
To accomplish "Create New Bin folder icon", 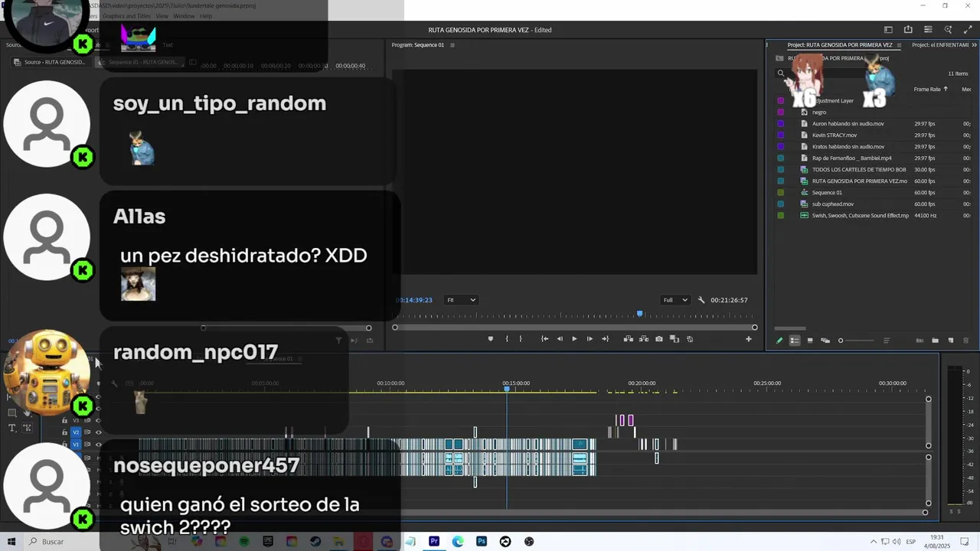I will [936, 341].
